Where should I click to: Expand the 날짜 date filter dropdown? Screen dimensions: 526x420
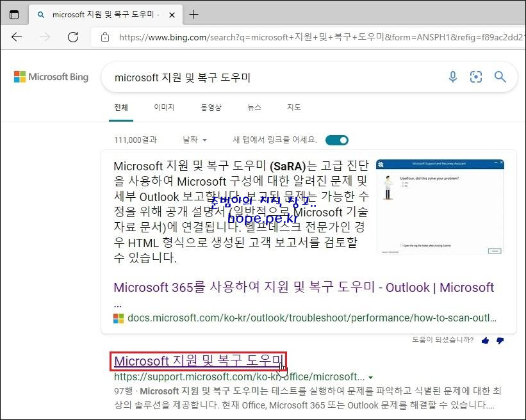195,140
